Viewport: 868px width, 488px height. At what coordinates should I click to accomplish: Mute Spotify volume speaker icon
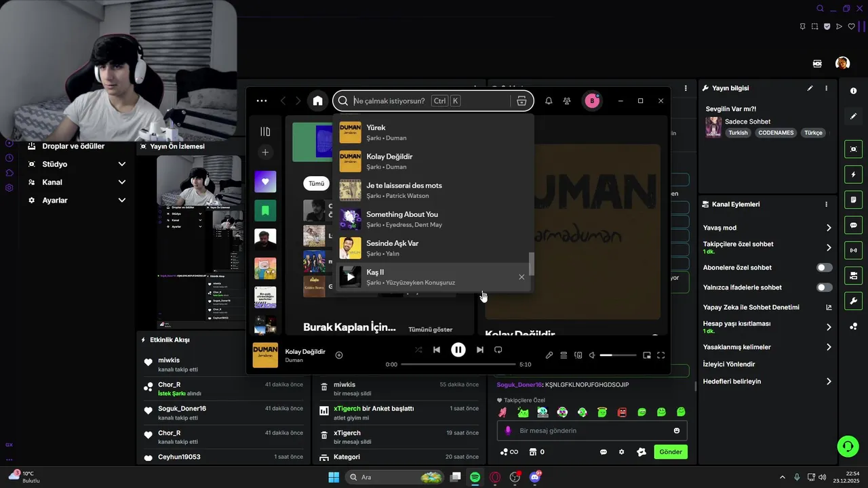tap(592, 355)
